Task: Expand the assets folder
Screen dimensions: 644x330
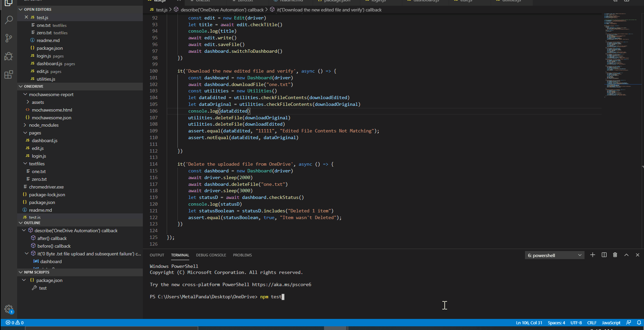Action: point(28,102)
